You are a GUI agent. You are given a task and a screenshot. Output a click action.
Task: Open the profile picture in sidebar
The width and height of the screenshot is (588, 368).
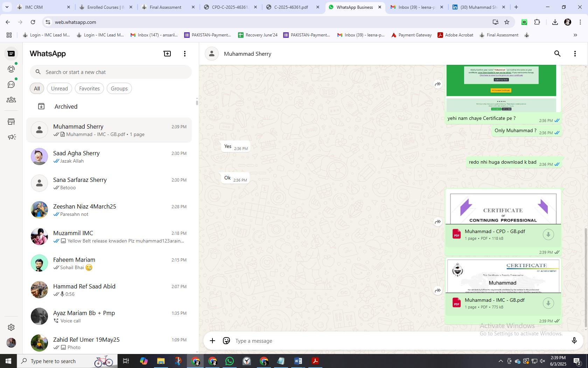pyautogui.click(x=11, y=342)
